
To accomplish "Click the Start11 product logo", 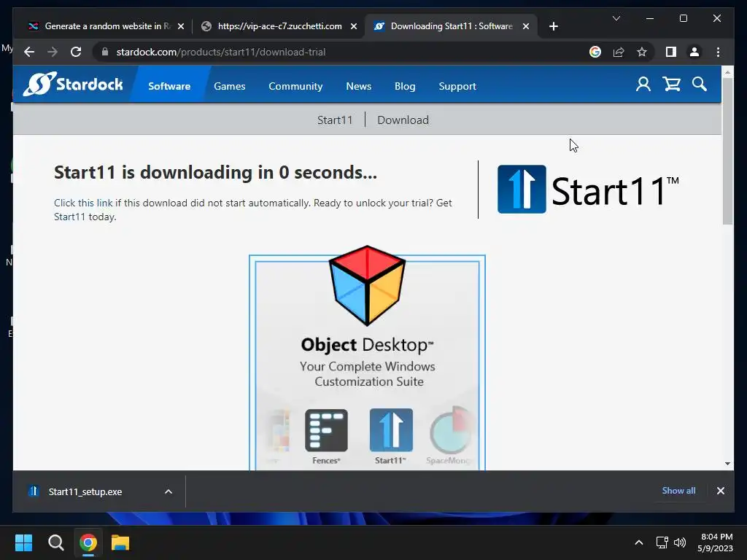I will [588, 190].
